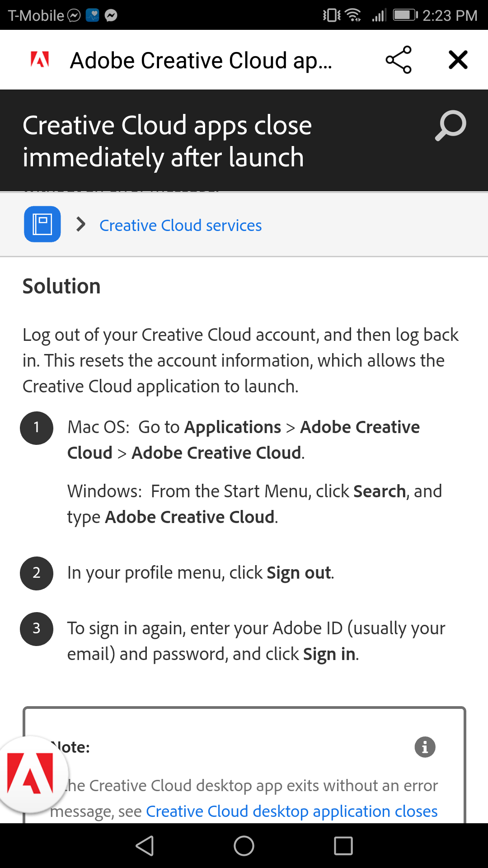Tap the Messenger notification icon in status bar
Image resolution: width=488 pixels, height=868 pixels.
111,15
